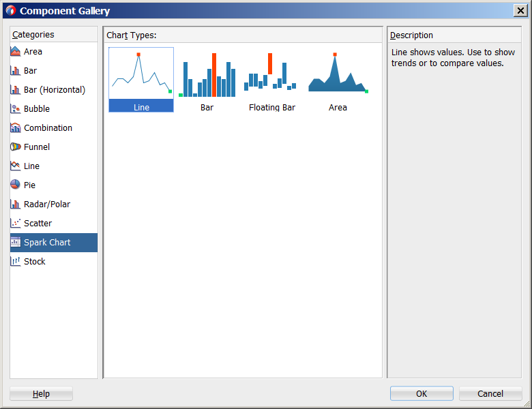Click the Description text about Line charts
Viewport: 532px width, 409px height.
tap(453, 58)
